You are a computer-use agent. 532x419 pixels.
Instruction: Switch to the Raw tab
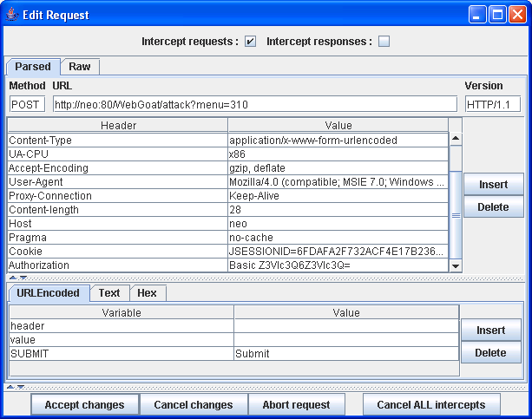(80, 67)
